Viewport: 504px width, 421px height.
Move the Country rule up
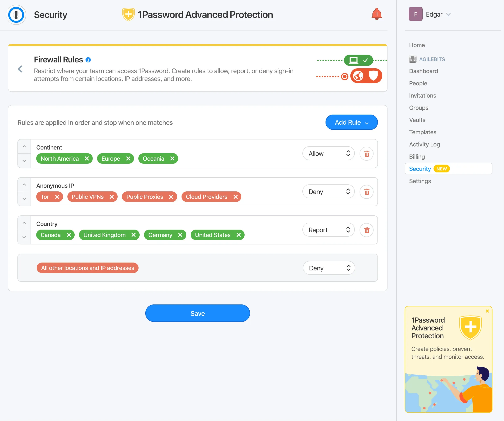(x=24, y=223)
